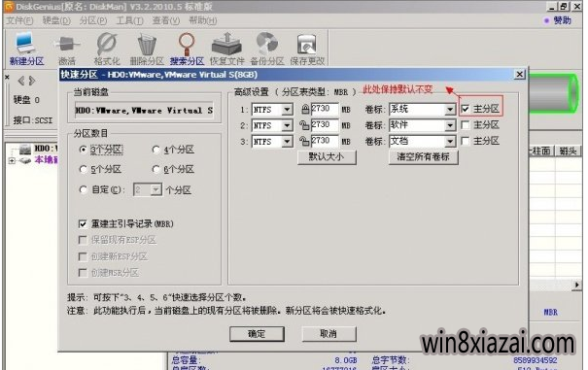Click the 保存更改 toolbar icon
This screenshot has height=370, width=588.
(x=307, y=45)
